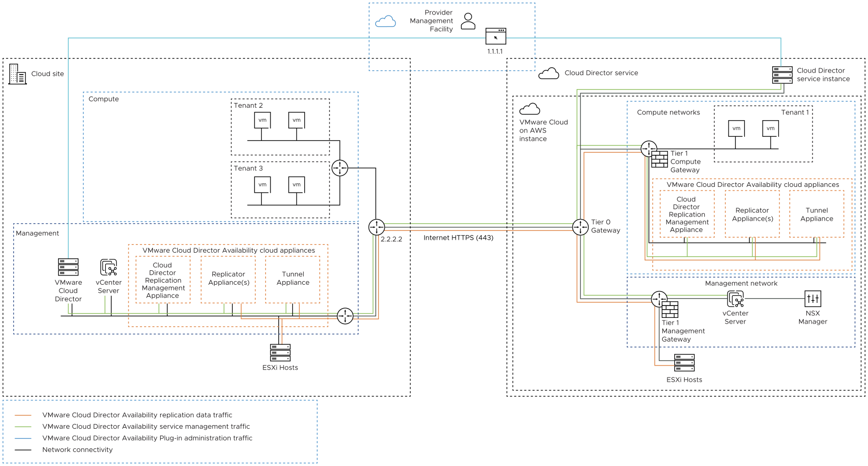Click the black Network connectivity legend line

(23, 450)
